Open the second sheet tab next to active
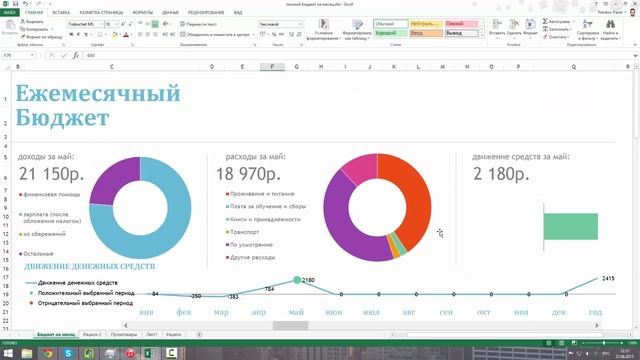 92,335
